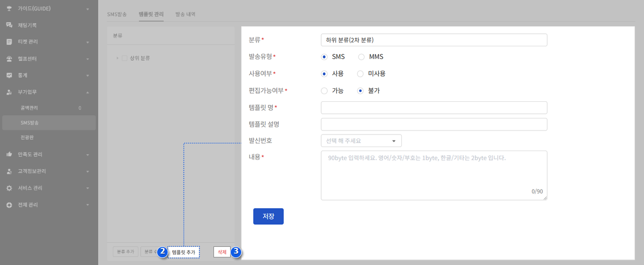Choose the 미사용 radio option
This screenshot has width=644, height=265.
[360, 74]
